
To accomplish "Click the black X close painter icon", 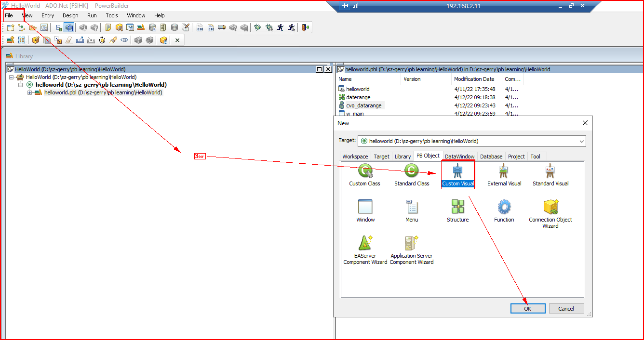I will click(x=177, y=40).
